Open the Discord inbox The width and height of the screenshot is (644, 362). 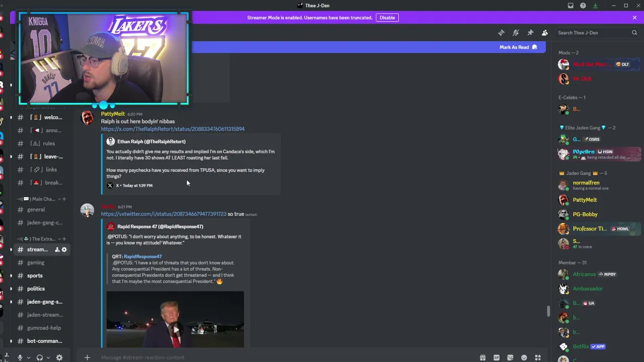[571, 6]
